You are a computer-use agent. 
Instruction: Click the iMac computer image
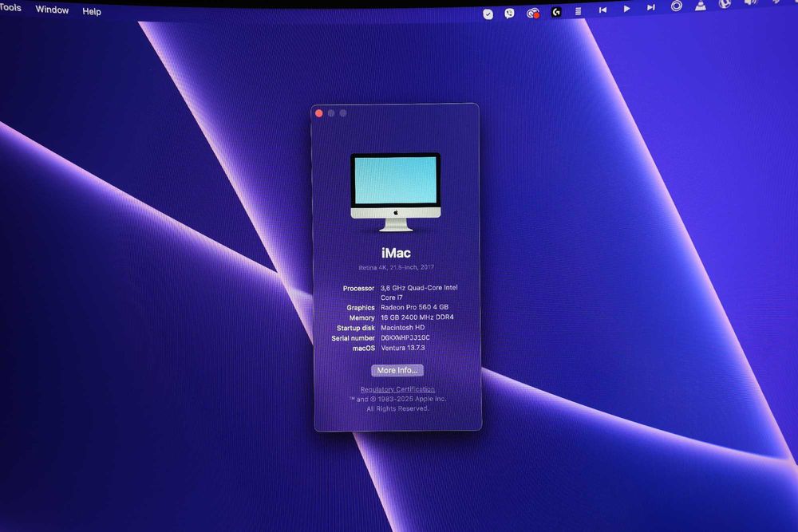tap(396, 192)
